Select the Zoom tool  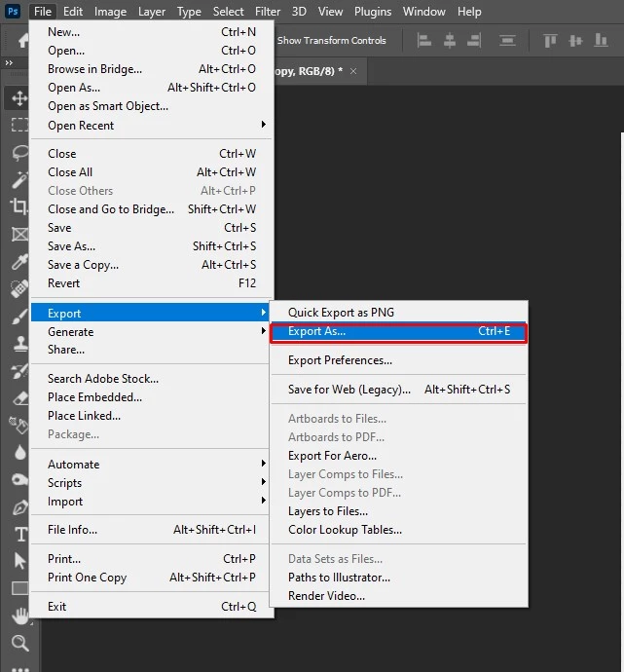[x=19, y=643]
